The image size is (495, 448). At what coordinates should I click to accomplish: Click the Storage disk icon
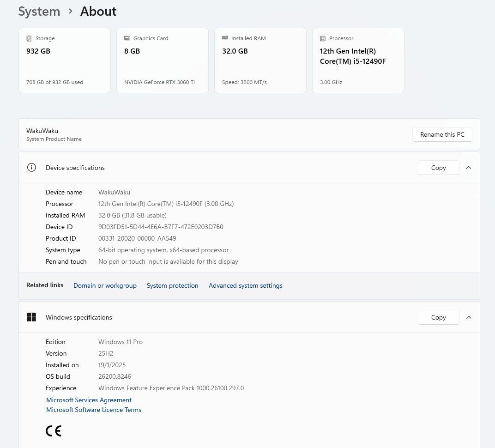29,38
